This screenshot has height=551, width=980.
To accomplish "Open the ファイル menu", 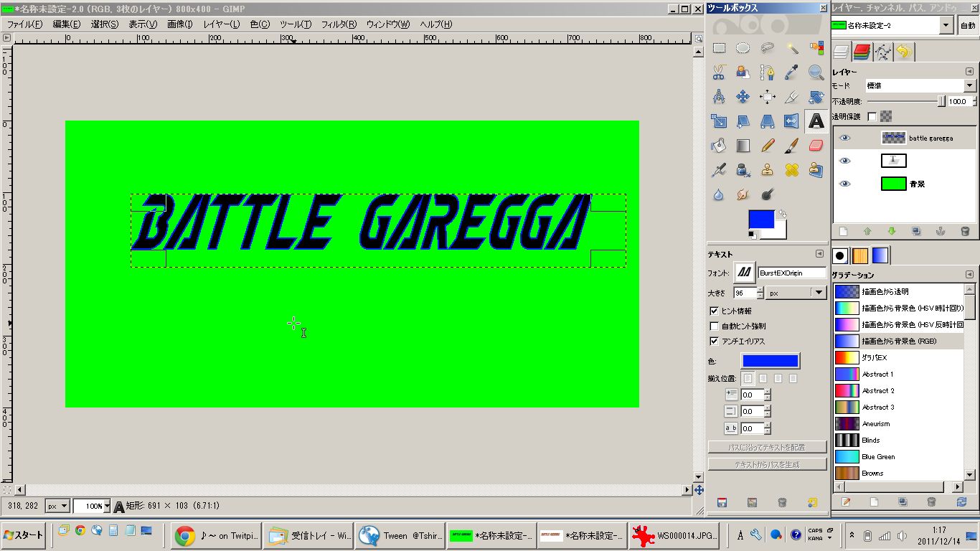I will click(24, 24).
